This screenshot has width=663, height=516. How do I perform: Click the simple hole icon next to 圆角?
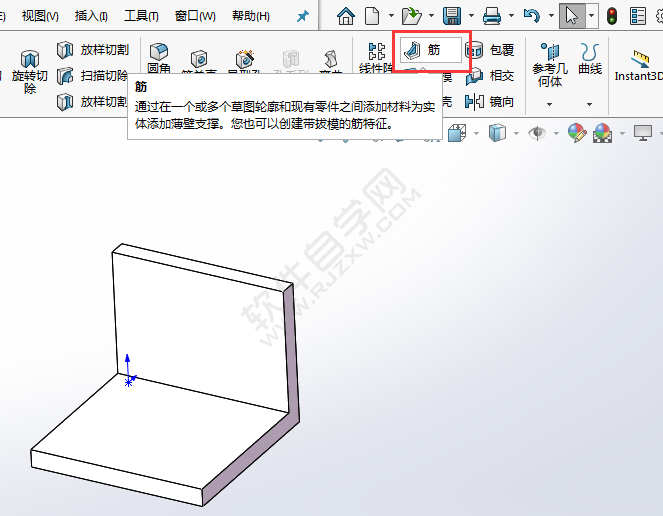(199, 59)
